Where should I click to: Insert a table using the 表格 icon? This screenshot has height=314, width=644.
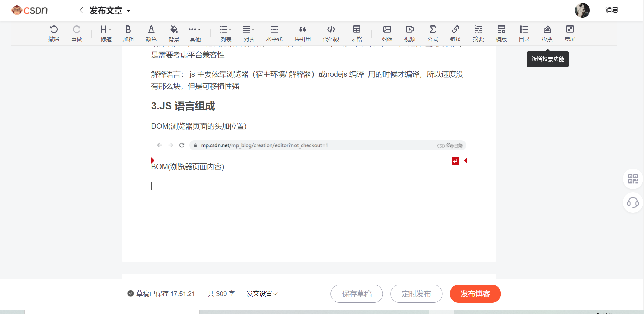(356, 33)
